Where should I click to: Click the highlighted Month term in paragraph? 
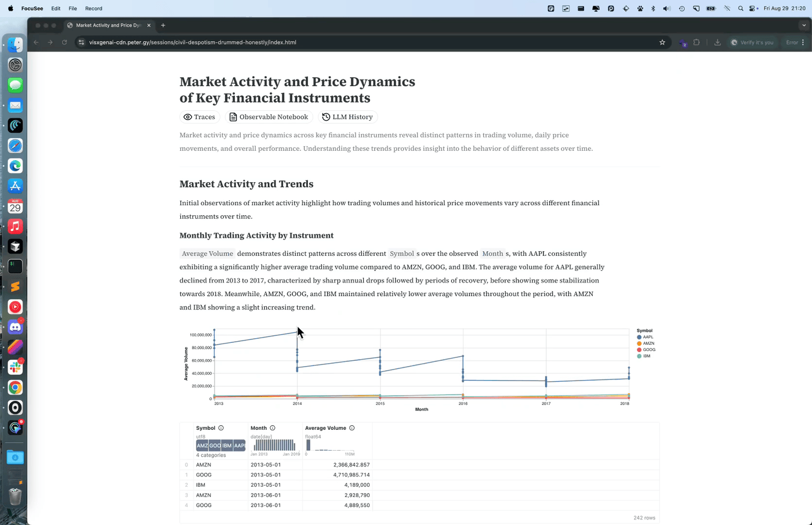coord(492,254)
